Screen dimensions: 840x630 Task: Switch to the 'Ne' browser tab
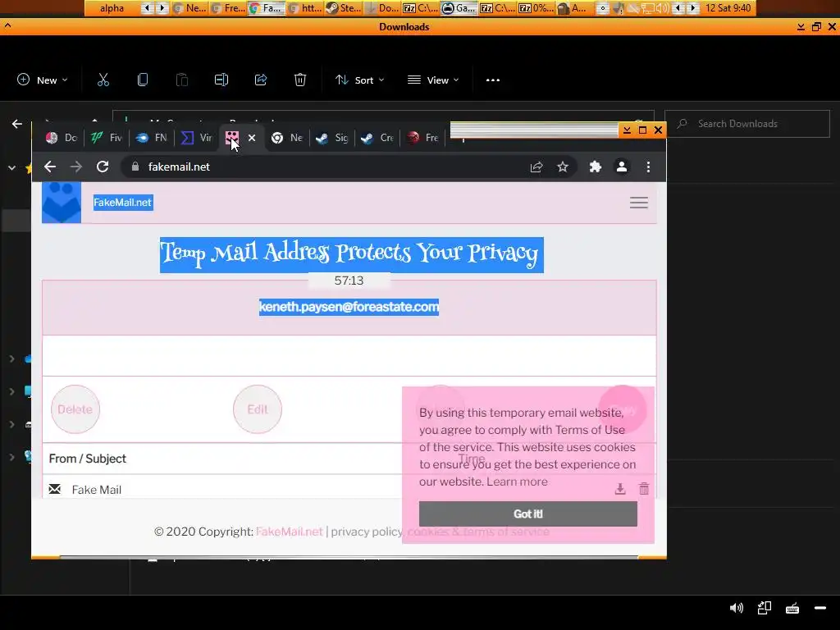pyautogui.click(x=287, y=138)
